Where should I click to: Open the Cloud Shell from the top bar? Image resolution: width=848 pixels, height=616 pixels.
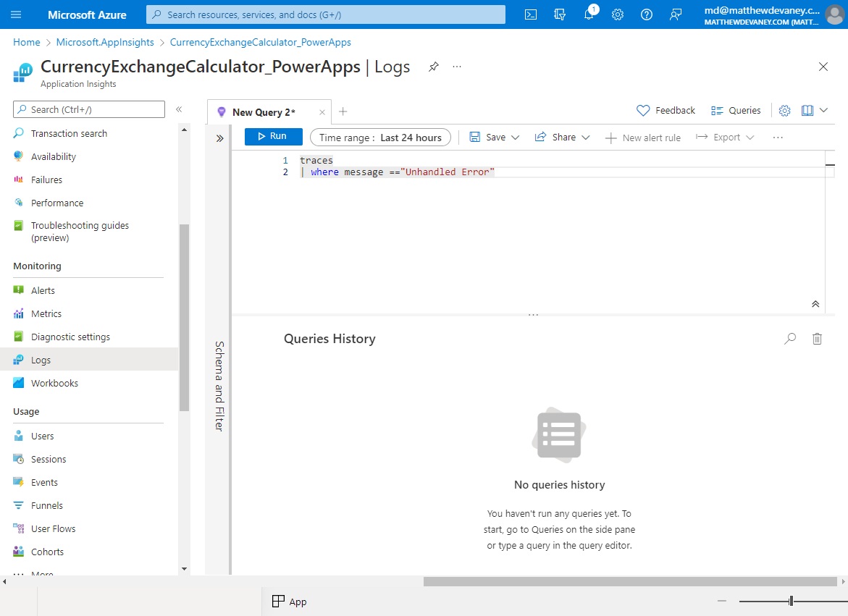[530, 14]
